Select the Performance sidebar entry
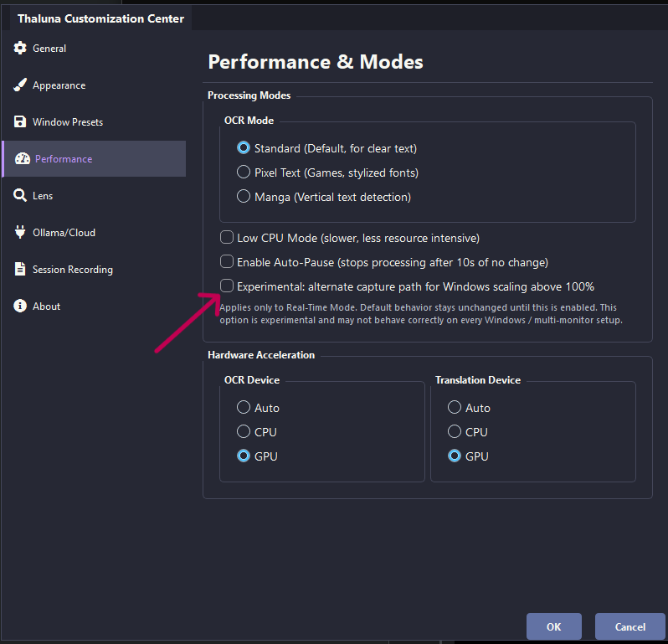 point(94,158)
